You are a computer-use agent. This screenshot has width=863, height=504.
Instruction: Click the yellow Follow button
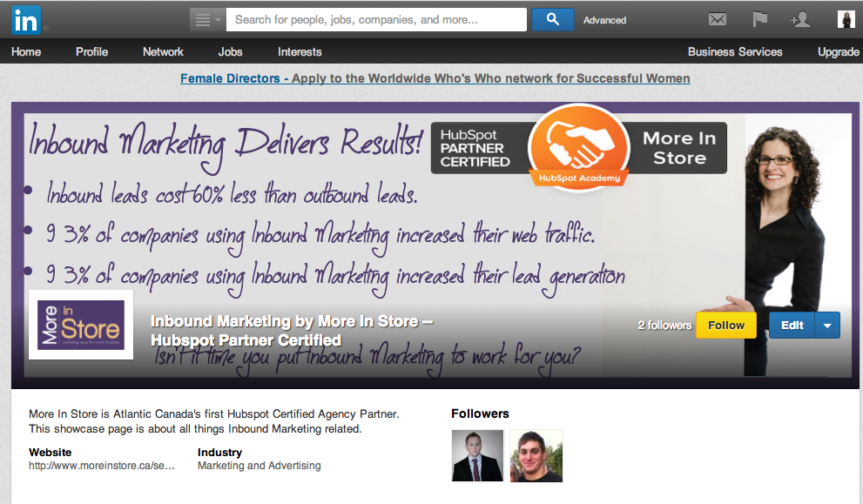(x=726, y=326)
